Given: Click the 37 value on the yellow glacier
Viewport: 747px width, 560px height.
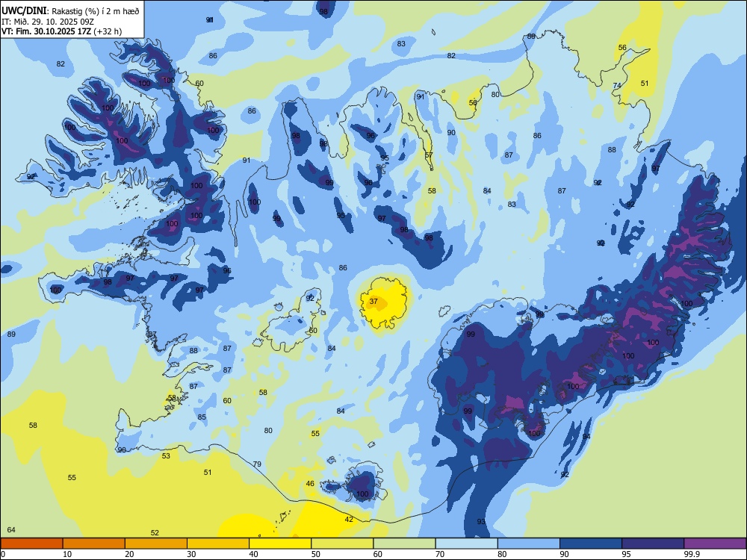Looking at the screenshot, I should (373, 301).
